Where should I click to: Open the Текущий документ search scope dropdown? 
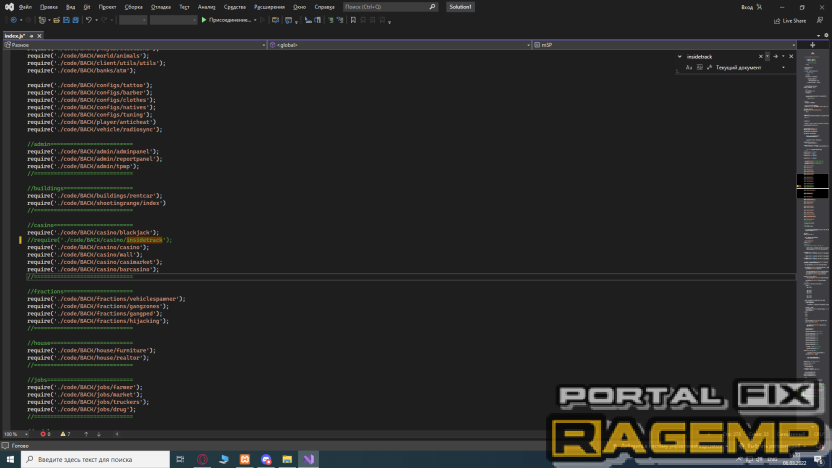(x=750, y=67)
